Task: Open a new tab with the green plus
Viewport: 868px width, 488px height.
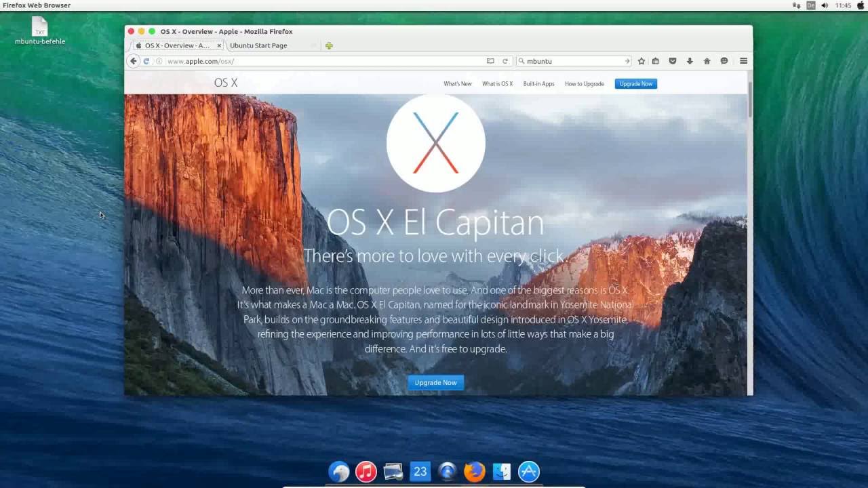Action: pos(329,45)
